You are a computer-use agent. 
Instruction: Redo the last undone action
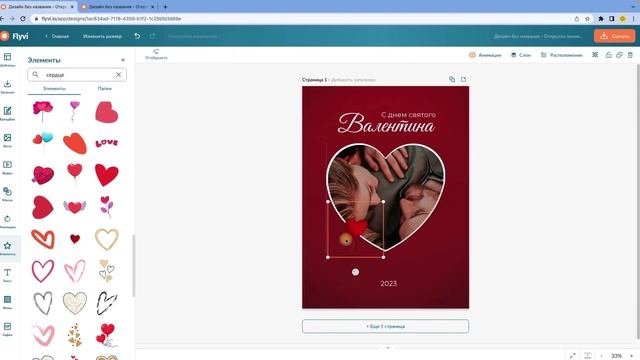tap(152, 36)
